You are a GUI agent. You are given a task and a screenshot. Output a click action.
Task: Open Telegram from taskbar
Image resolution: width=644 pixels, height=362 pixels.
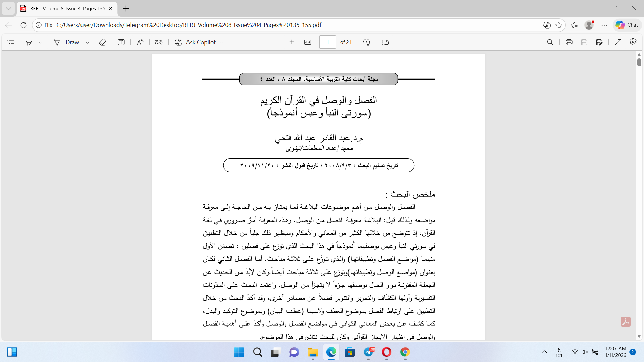(368, 352)
